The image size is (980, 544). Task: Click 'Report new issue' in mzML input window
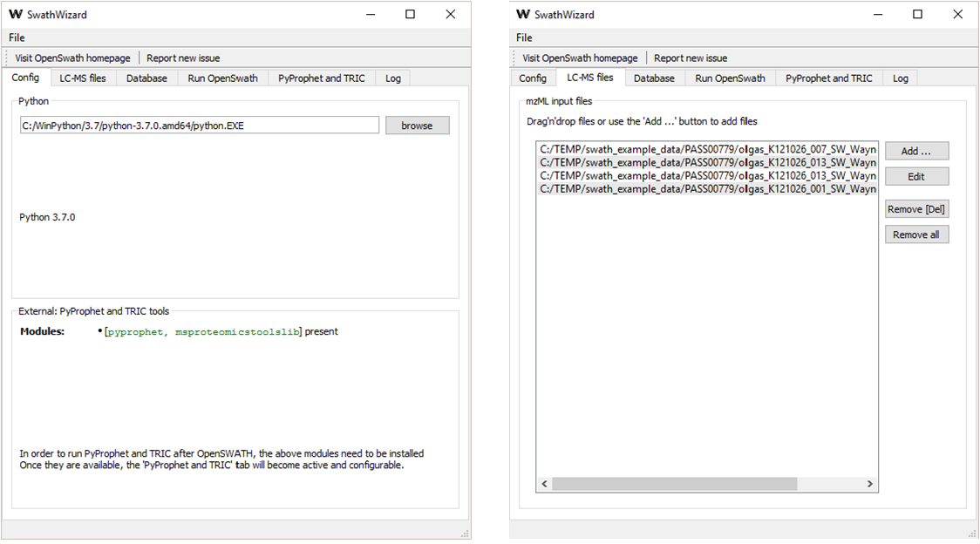pyautogui.click(x=691, y=58)
